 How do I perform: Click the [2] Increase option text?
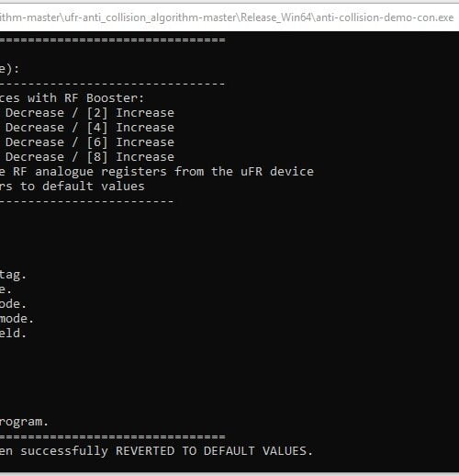pyautogui.click(x=130, y=113)
